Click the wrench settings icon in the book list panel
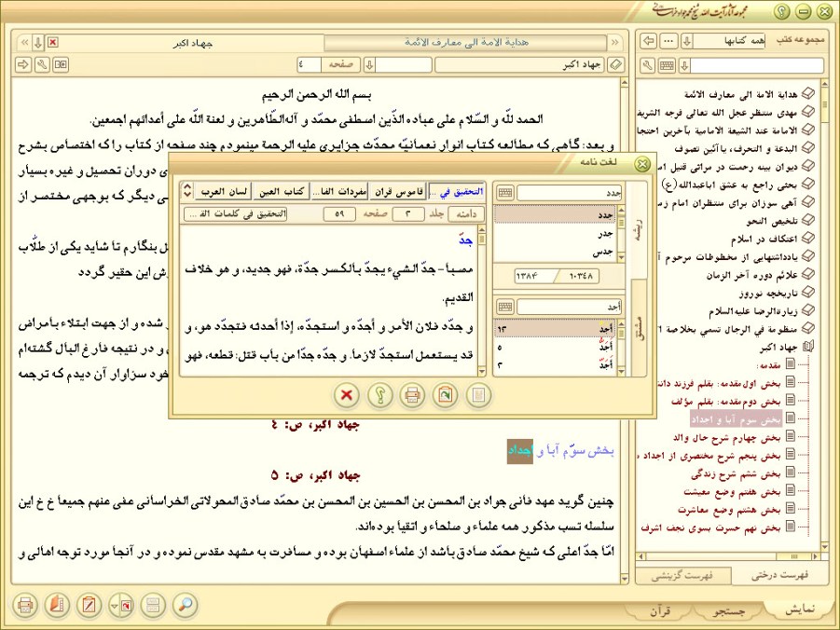Image resolution: width=840 pixels, height=630 pixels. coord(648,65)
